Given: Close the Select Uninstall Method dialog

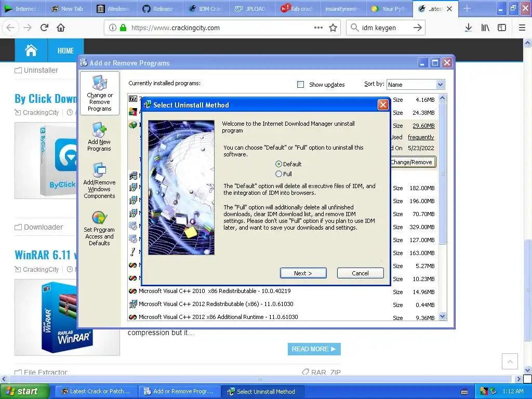Looking at the screenshot, I should click(x=383, y=105).
